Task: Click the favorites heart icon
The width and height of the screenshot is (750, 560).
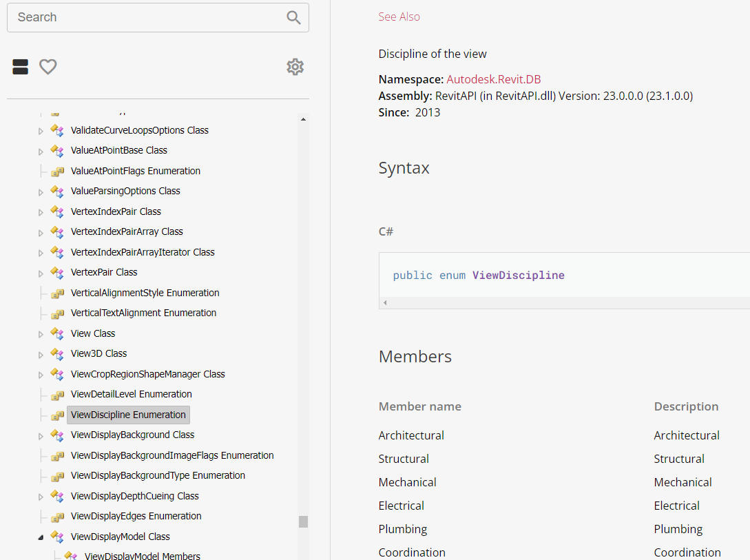Action: 48,67
